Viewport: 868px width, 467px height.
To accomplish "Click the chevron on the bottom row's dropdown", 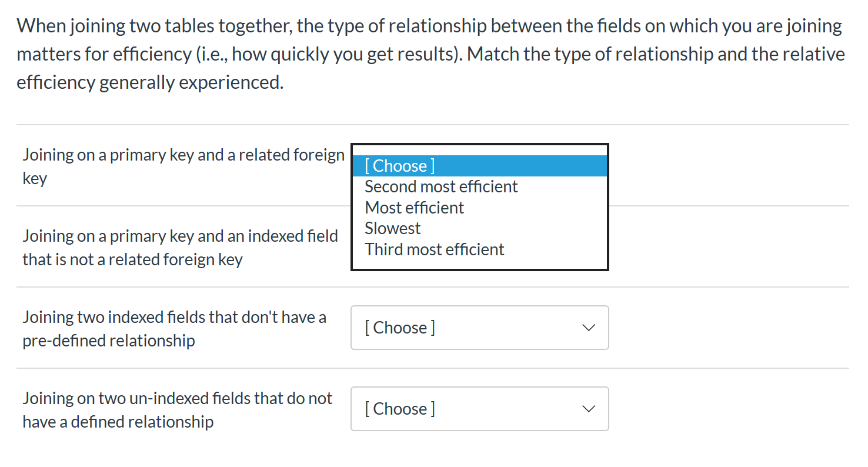I will (589, 409).
